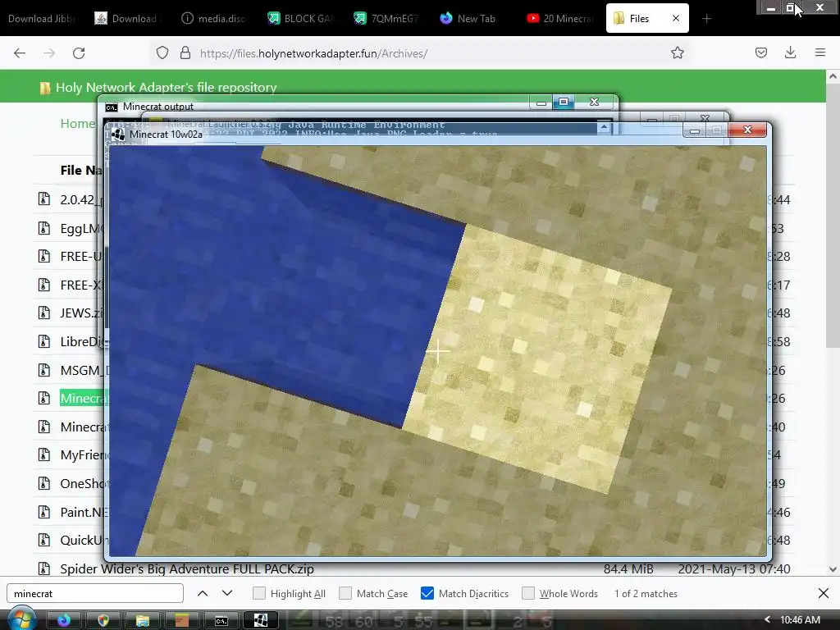This screenshot has width=840, height=630.
Task: Click the 10:46 AM taskbar clock
Action: point(800,620)
